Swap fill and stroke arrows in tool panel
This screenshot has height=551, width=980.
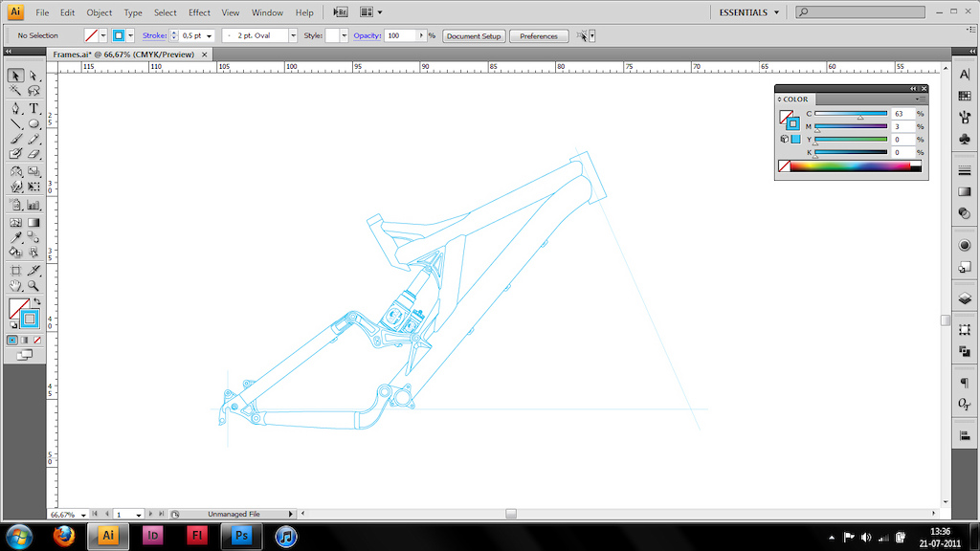37,302
